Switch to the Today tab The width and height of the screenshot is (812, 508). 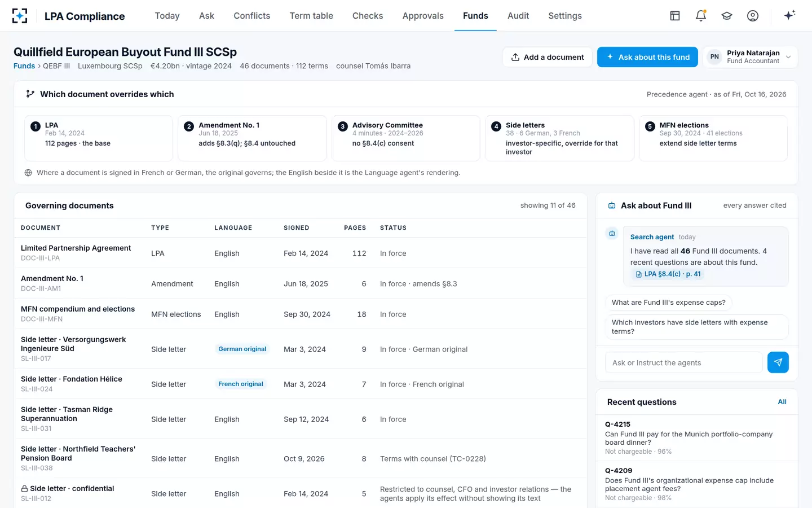click(167, 16)
